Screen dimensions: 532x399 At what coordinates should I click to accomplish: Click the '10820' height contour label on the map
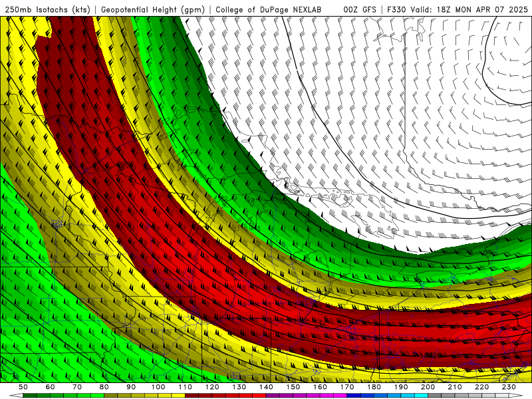[430, 356]
